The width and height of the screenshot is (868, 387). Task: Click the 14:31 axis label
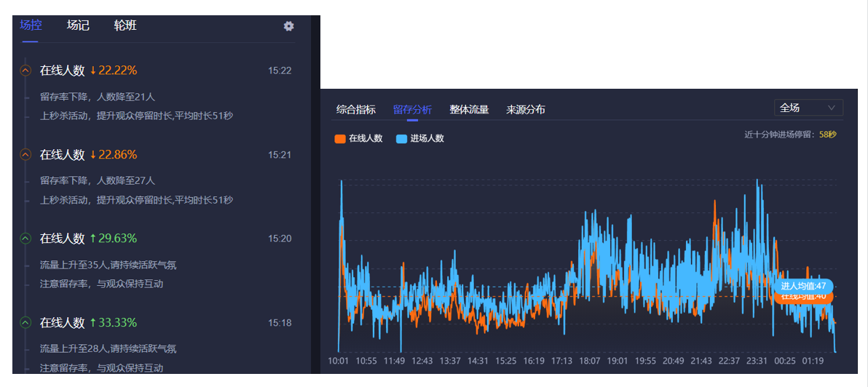478,361
